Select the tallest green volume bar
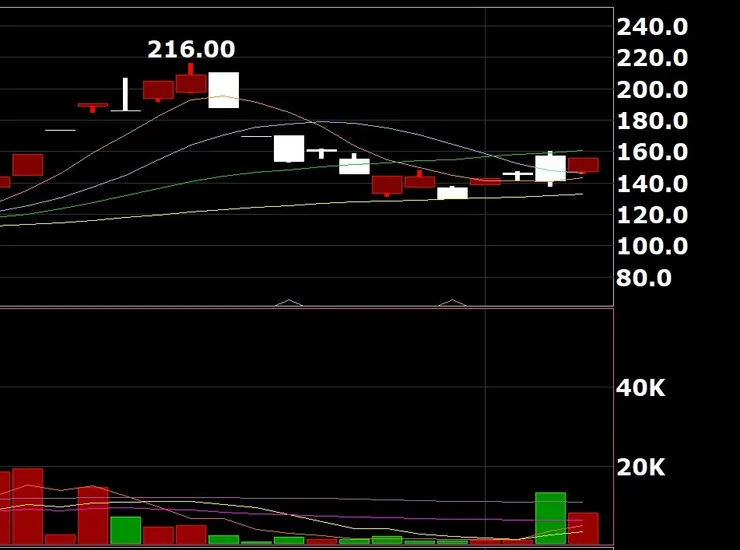This screenshot has height=550, width=740. click(551, 518)
